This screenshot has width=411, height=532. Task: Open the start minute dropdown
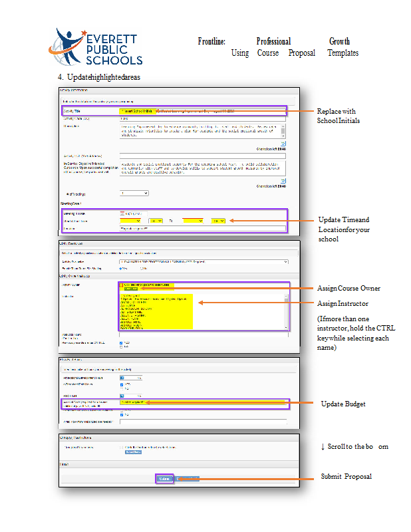[x=156, y=221]
